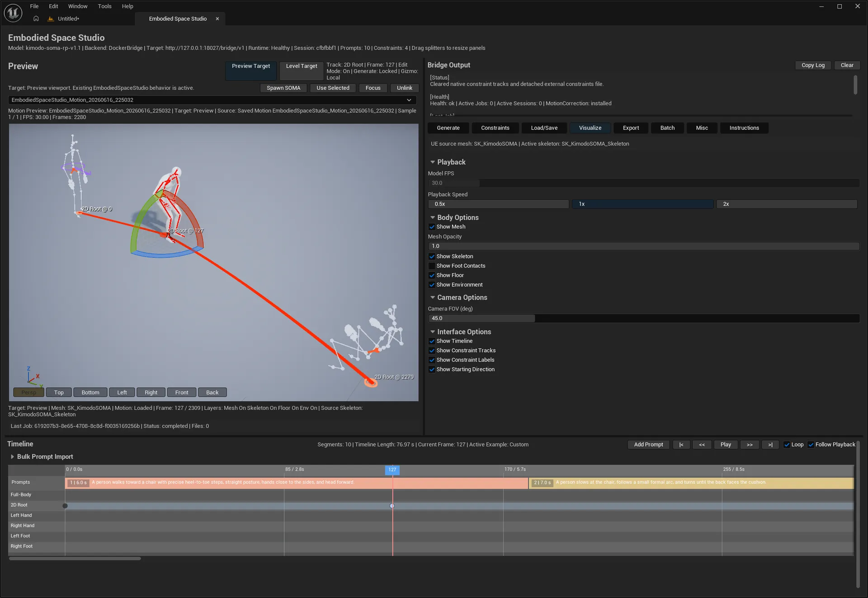Viewport: 868px width, 598px height.
Task: Toggle the Show Skeleton checkbox
Action: pyautogui.click(x=432, y=256)
